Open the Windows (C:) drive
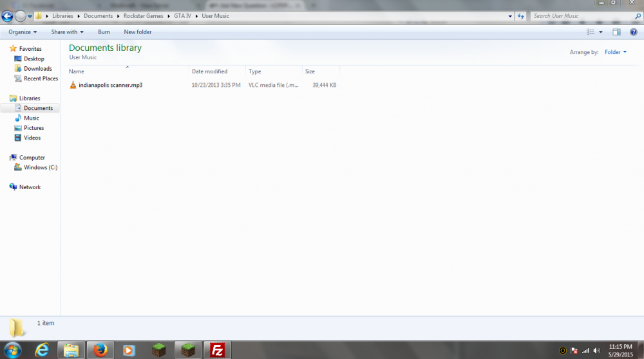This screenshot has width=644, height=359. (40, 167)
